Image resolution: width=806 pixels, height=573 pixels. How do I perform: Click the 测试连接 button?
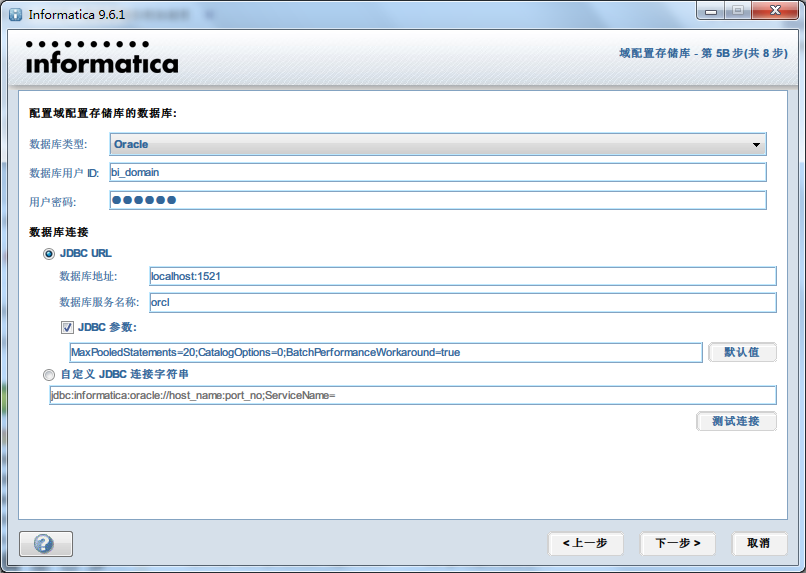point(736,421)
